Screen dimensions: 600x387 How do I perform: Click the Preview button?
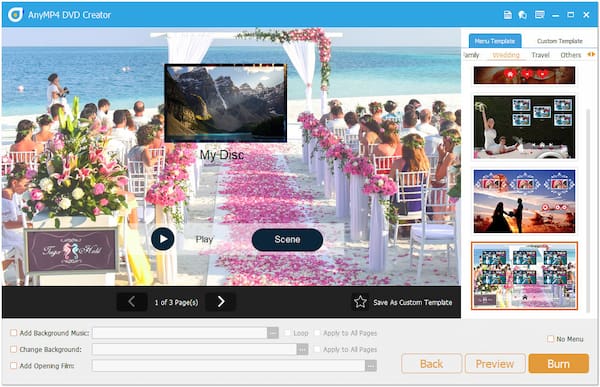(494, 363)
